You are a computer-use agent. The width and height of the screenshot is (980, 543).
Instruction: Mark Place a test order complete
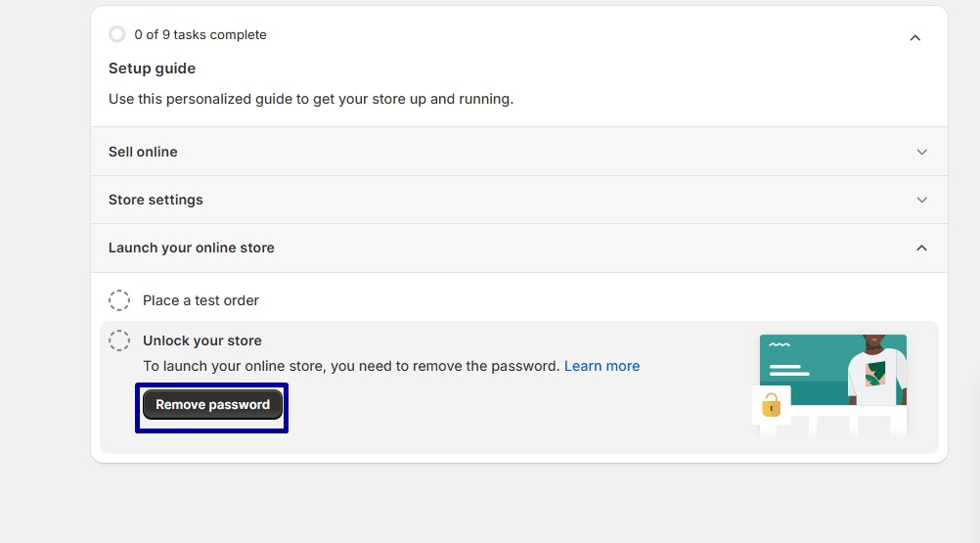(x=118, y=300)
